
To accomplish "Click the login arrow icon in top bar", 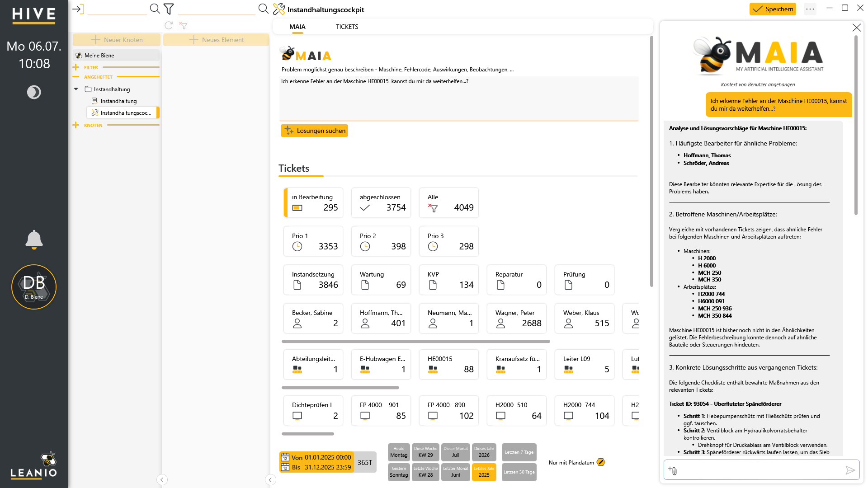I will pyautogui.click(x=78, y=9).
